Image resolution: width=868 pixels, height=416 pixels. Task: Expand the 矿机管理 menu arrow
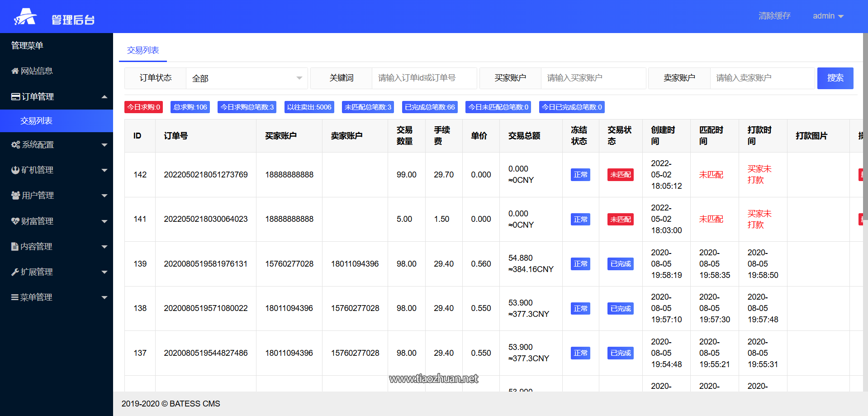click(104, 170)
